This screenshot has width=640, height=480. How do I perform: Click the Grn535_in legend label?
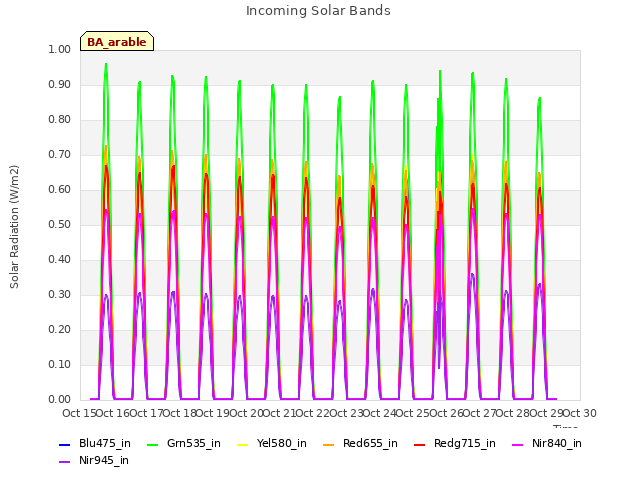coord(194,443)
